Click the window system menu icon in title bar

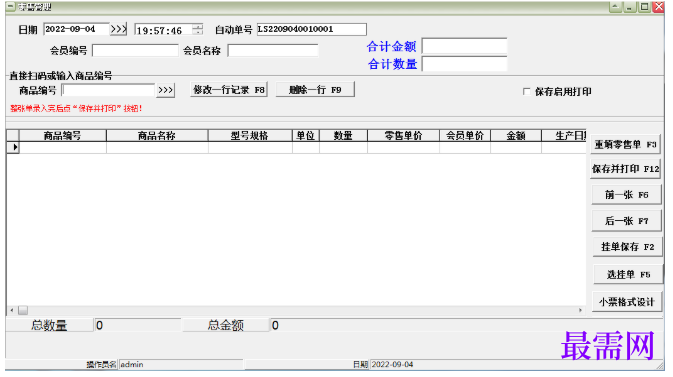click(x=11, y=7)
